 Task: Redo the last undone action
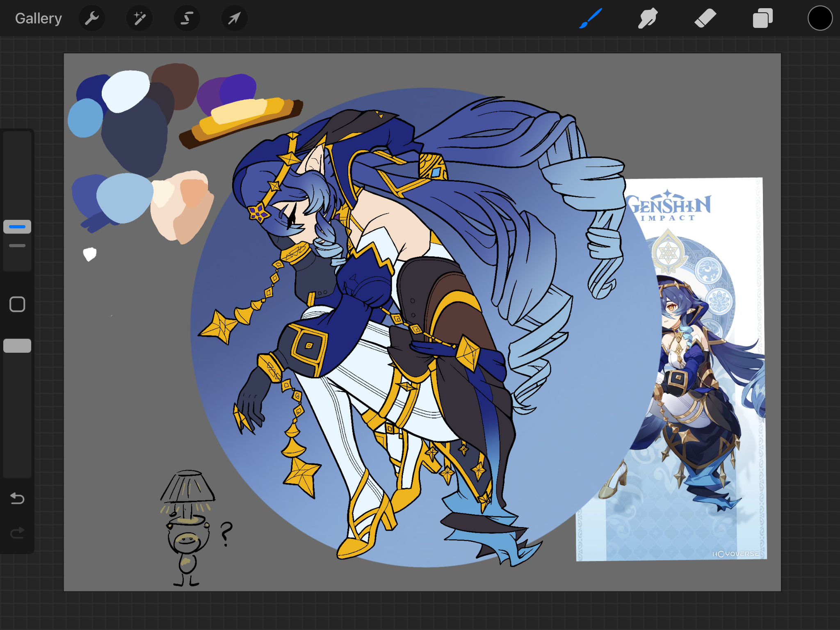coord(17,533)
